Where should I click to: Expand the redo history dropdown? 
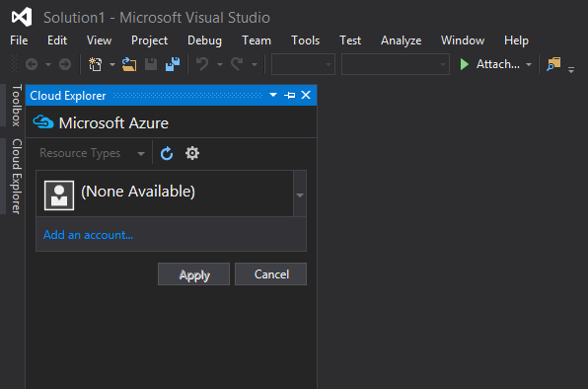[x=255, y=64]
